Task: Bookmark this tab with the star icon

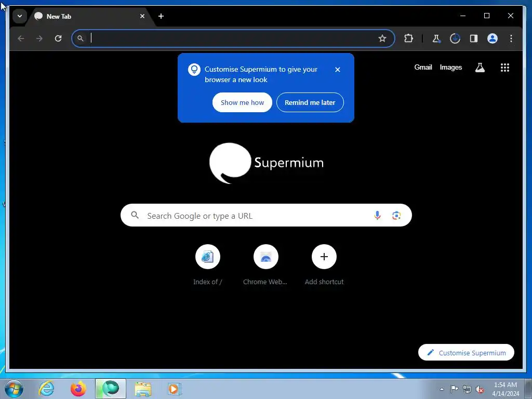Action: point(382,38)
